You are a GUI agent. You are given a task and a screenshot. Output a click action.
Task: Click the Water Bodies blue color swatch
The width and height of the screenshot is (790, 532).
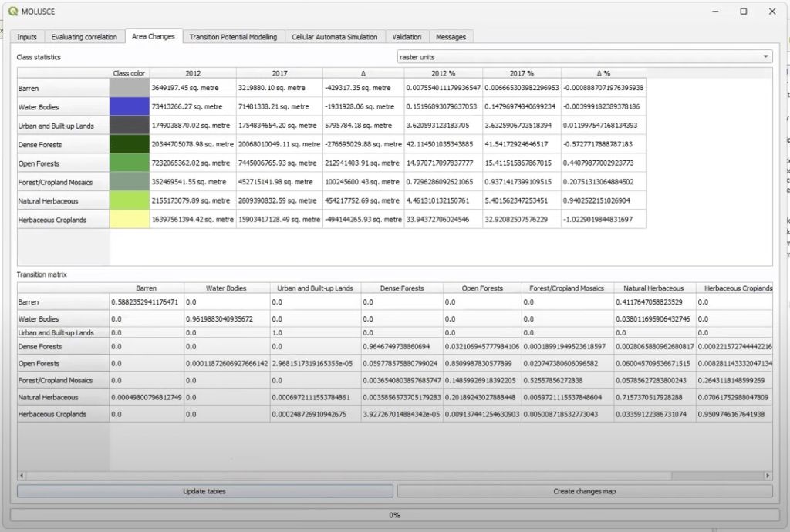[x=130, y=106]
